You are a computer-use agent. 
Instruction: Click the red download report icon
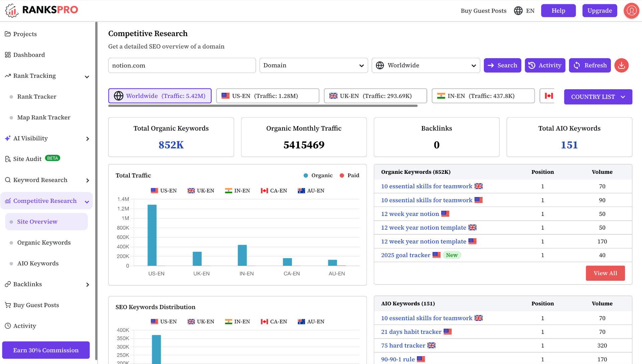(x=622, y=66)
